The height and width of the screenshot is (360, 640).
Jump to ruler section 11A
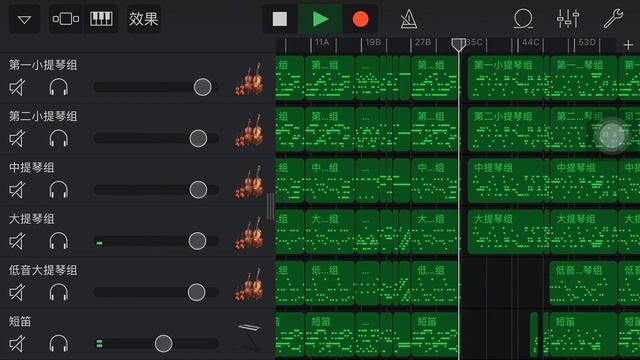[322, 42]
